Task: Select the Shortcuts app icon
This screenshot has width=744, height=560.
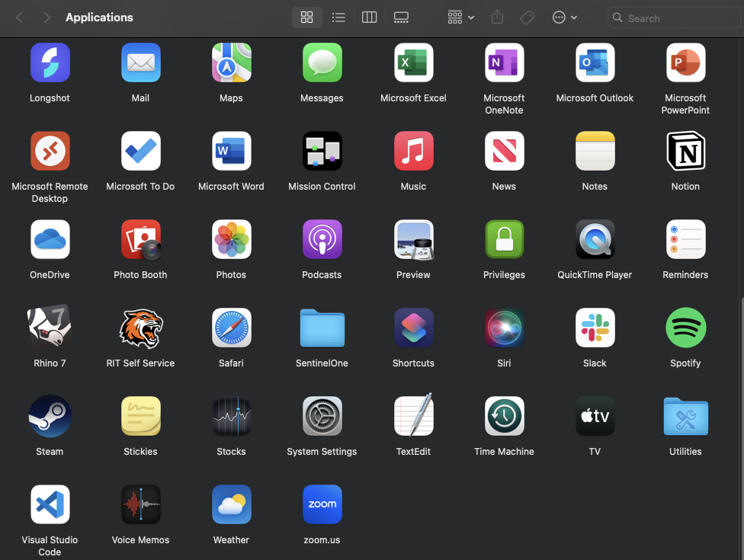Action: (x=413, y=328)
